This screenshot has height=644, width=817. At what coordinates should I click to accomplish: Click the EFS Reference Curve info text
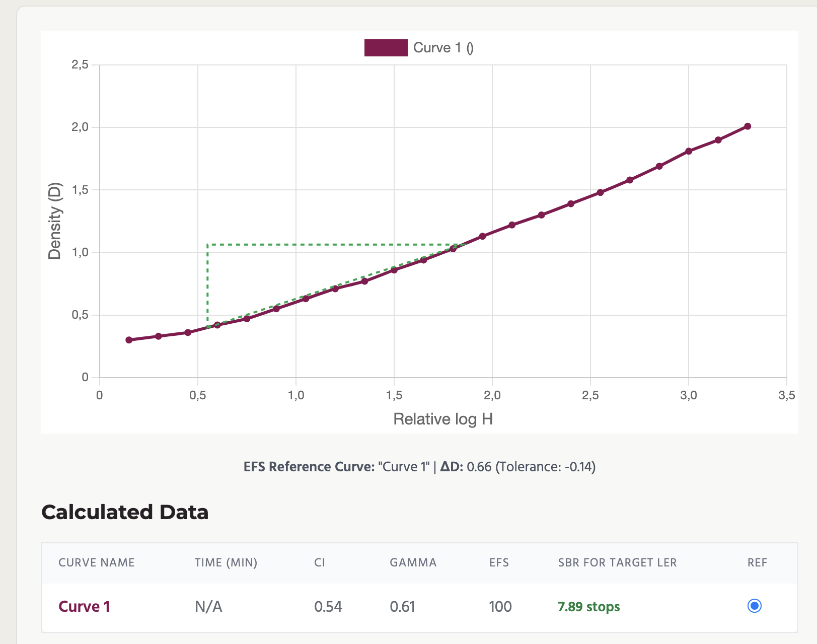pos(419,467)
